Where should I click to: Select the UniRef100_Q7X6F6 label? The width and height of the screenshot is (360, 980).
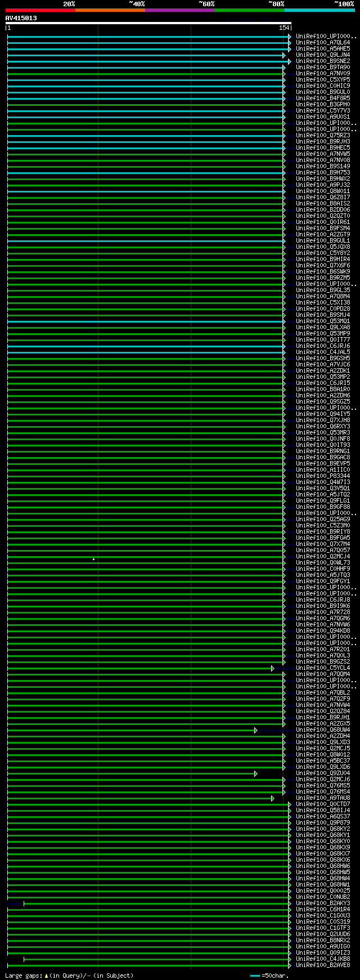click(323, 266)
